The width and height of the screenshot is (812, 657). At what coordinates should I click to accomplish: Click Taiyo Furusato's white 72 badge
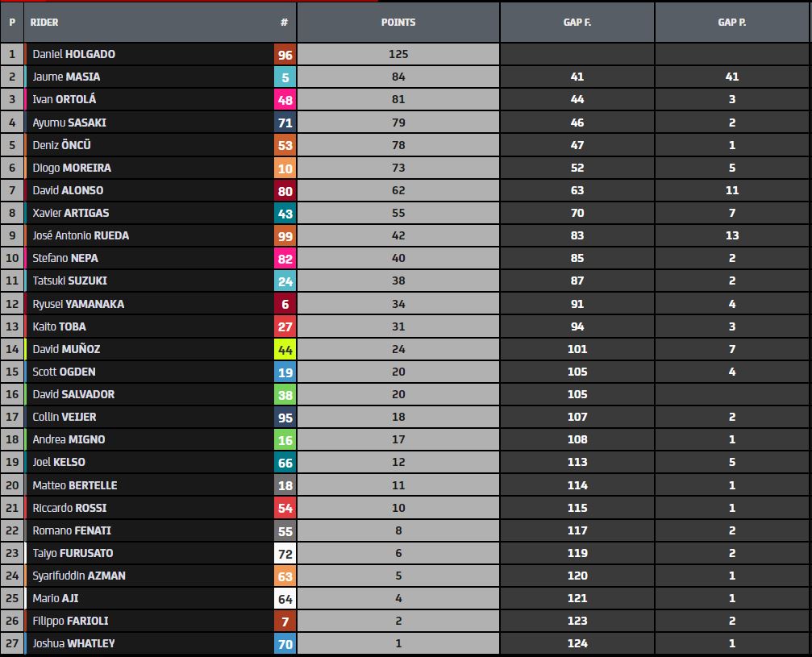(285, 554)
